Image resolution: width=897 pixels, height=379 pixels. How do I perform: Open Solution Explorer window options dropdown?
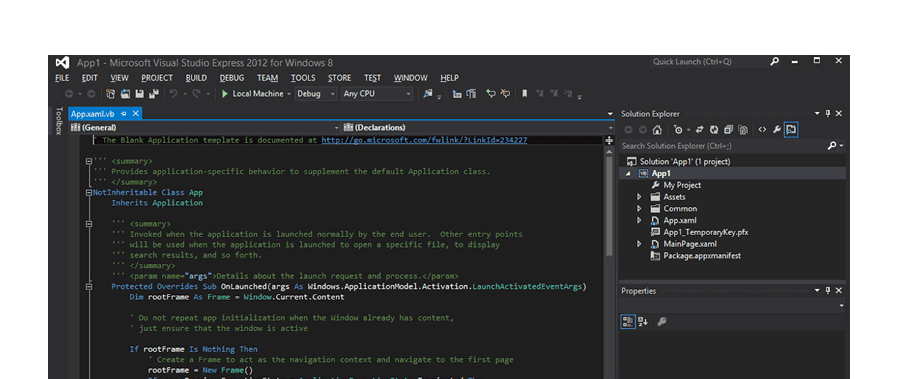point(817,114)
